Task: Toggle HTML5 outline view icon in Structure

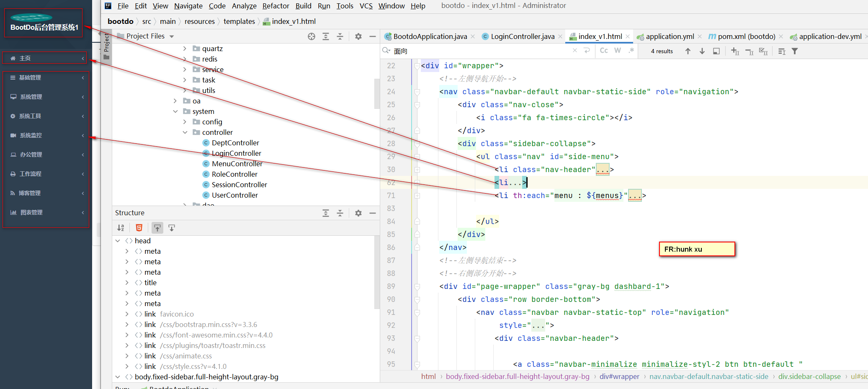Action: (x=139, y=228)
